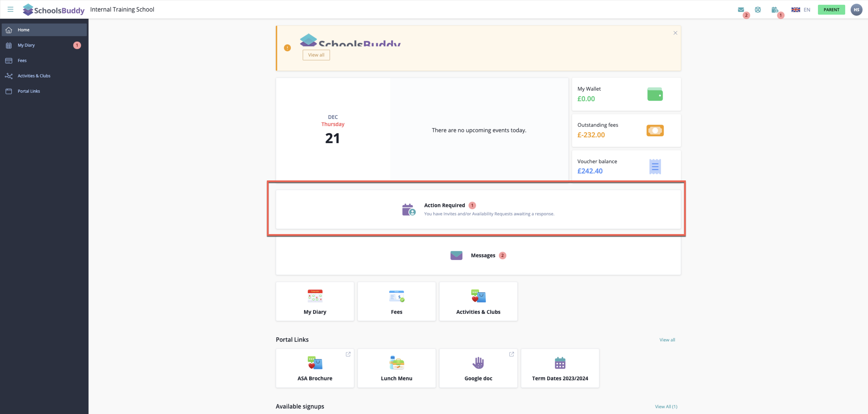This screenshot has width=868, height=414.
Task: Open the Action Required card
Action: [478, 209]
